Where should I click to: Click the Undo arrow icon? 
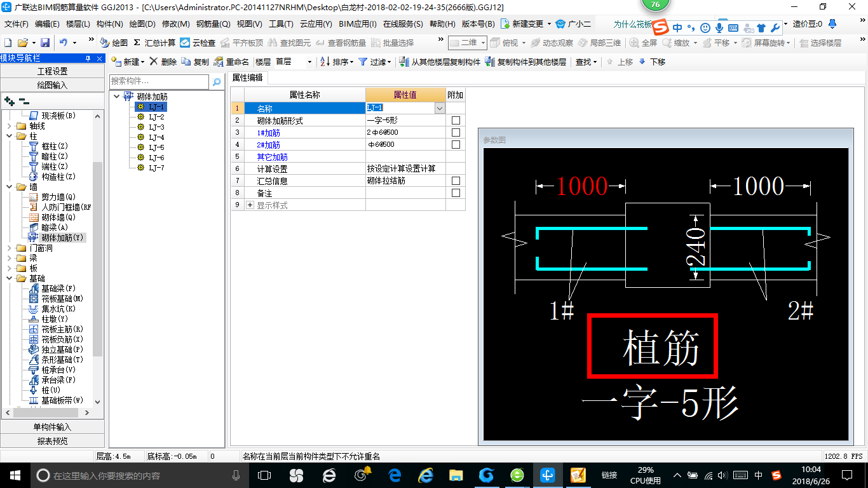[x=64, y=43]
